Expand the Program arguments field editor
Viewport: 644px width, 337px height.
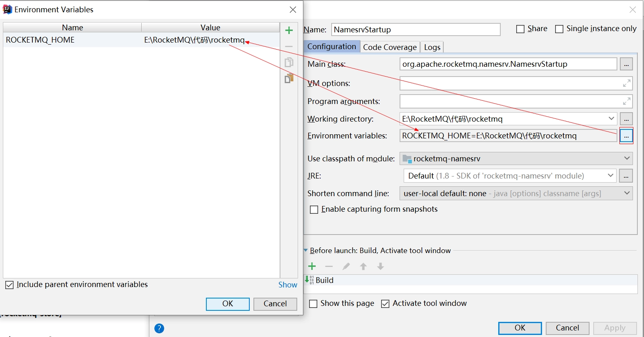(626, 101)
